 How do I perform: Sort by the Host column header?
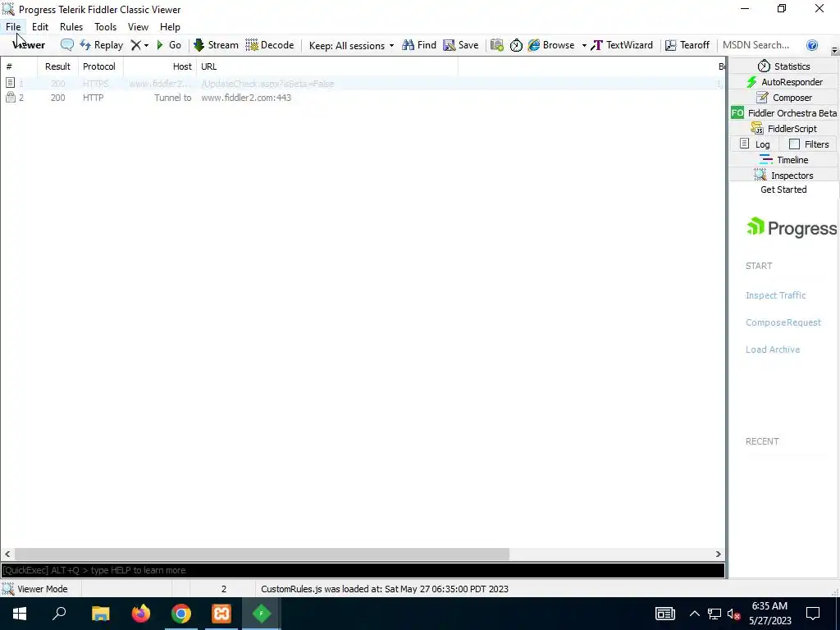pos(160,66)
